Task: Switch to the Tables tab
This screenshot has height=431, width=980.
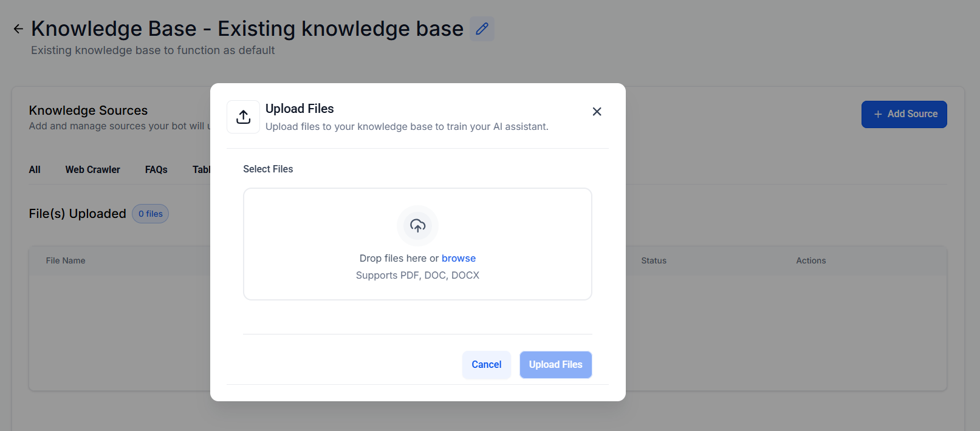Action: [202, 169]
